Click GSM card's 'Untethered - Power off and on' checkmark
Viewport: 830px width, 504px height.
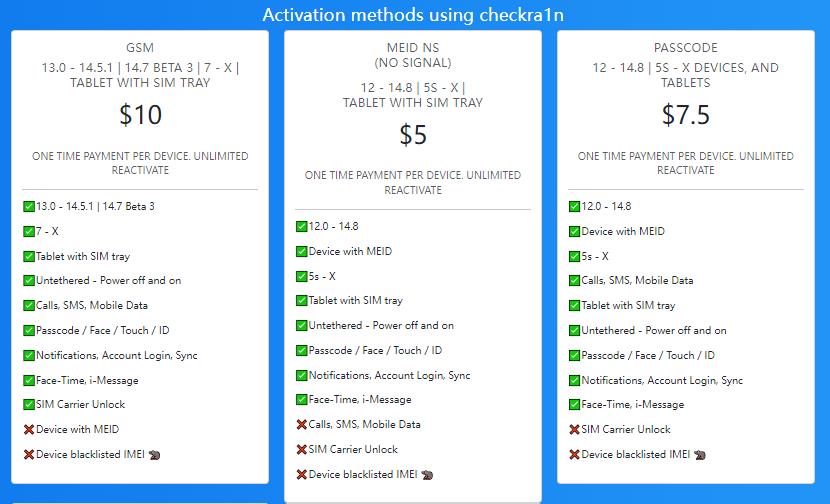coord(29,281)
